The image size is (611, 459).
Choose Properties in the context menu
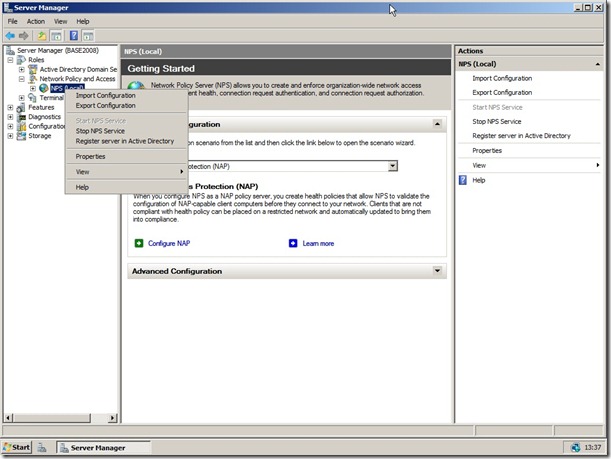(x=126, y=156)
